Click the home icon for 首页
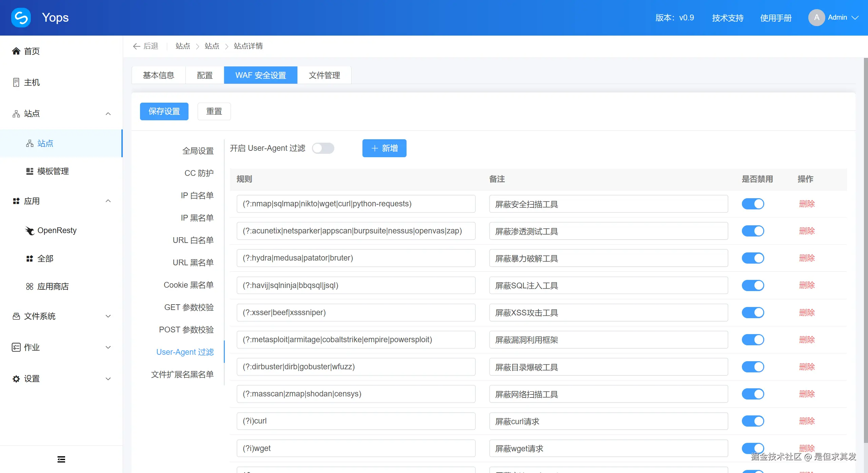This screenshot has width=868, height=473. (x=16, y=51)
